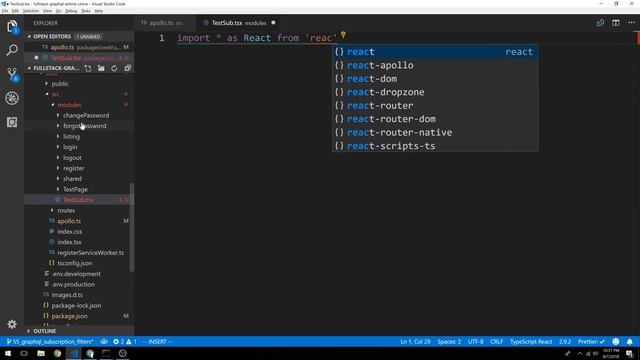Open the Manage gear menu

(x=12, y=324)
